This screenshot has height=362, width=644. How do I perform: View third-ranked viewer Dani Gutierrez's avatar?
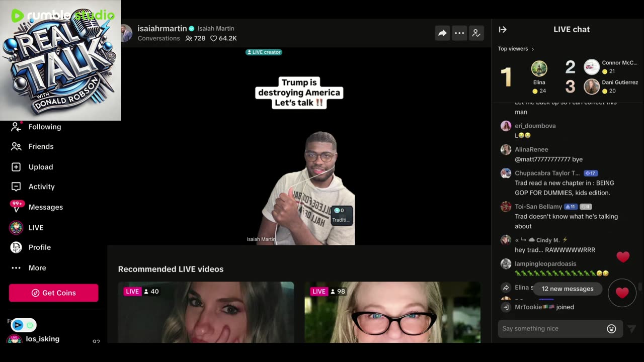[x=592, y=86]
